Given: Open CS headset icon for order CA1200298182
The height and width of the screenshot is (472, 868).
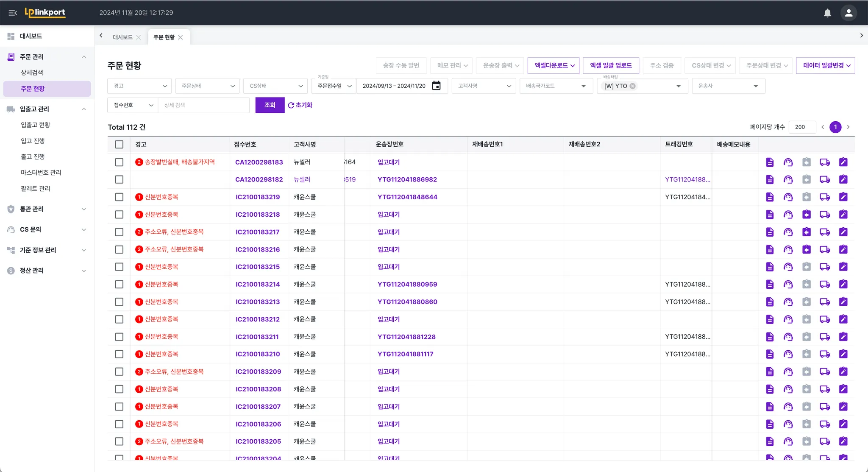Looking at the screenshot, I should pos(788,179).
